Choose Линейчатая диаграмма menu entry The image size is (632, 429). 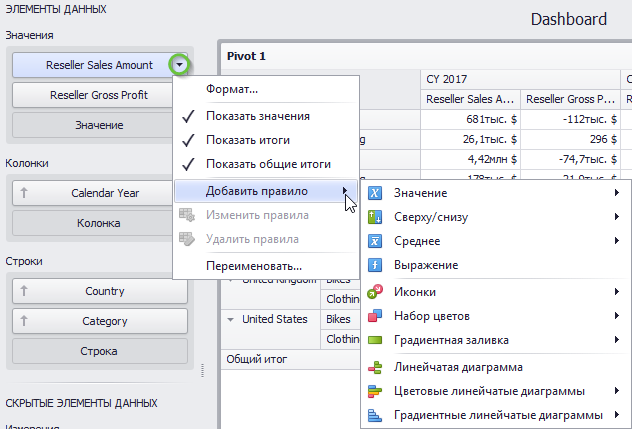[496, 367]
